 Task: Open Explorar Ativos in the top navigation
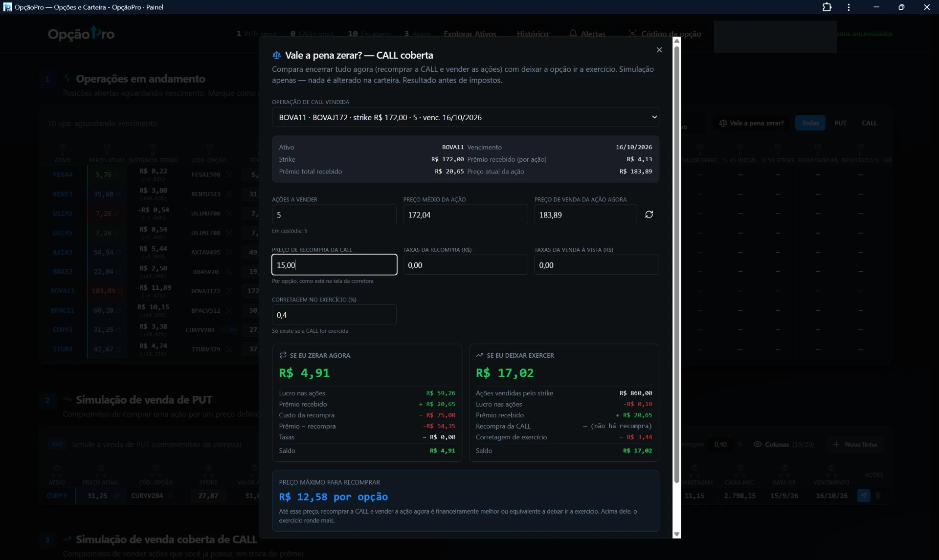470,34
